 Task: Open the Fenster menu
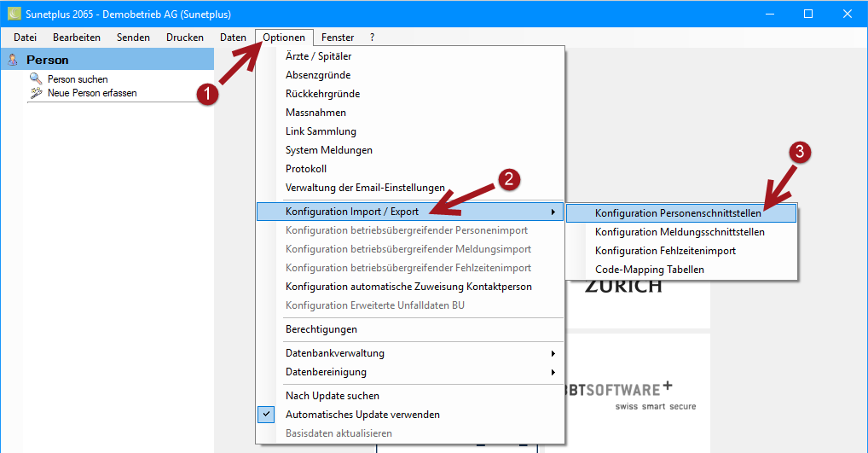point(337,37)
